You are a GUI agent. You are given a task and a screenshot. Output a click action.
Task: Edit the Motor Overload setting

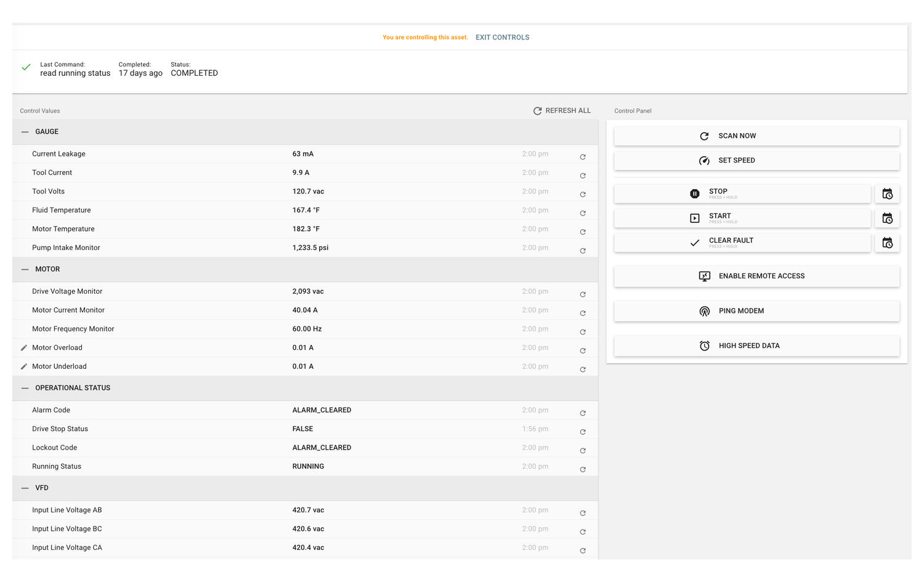tap(23, 347)
